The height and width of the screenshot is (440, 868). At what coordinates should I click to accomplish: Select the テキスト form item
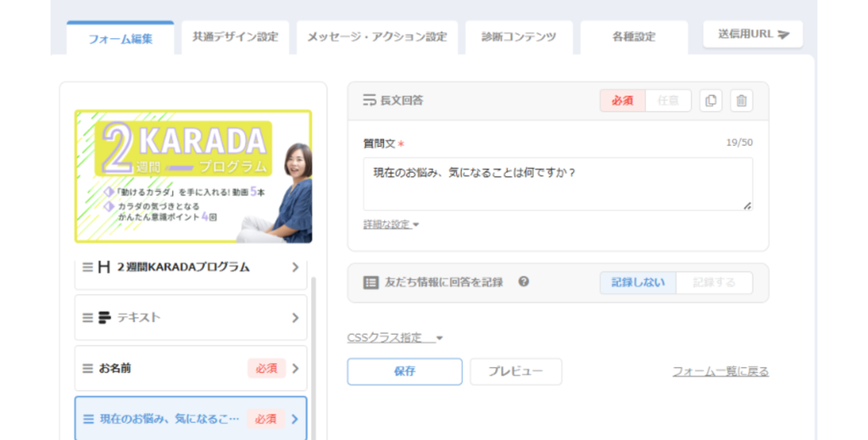point(191,318)
